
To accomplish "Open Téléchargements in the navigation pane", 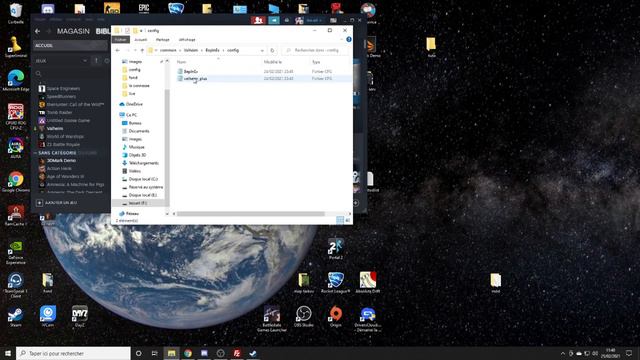I will tap(144, 163).
